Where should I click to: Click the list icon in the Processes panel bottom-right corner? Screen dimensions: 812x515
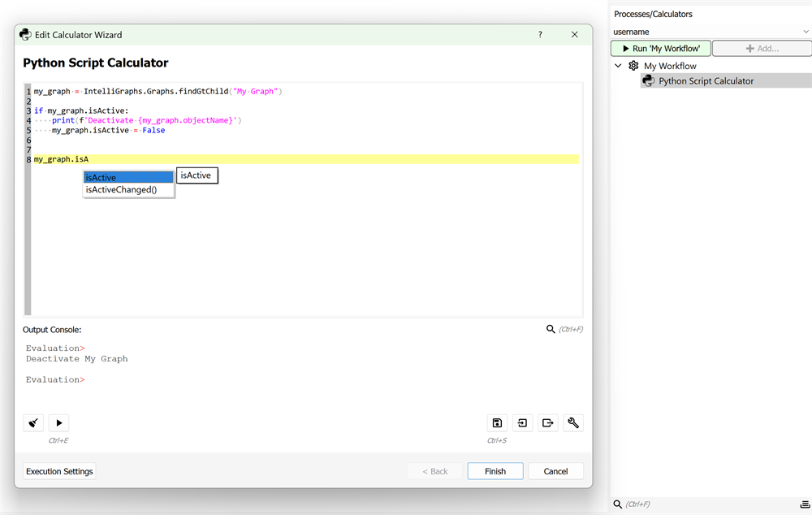805,504
